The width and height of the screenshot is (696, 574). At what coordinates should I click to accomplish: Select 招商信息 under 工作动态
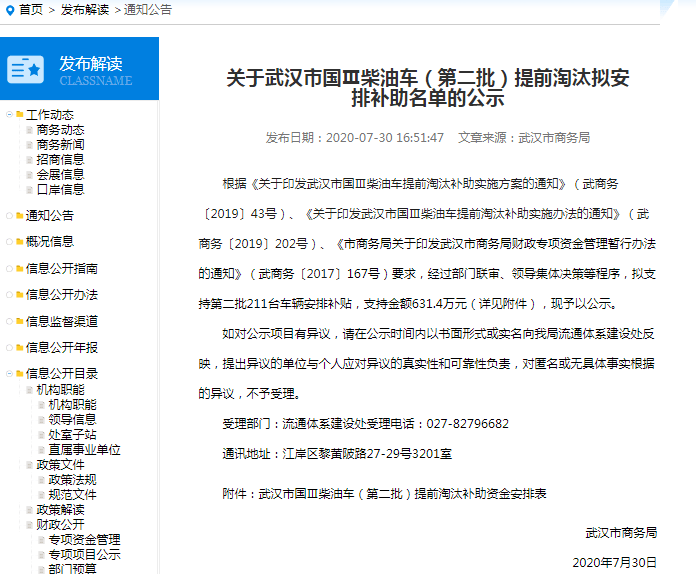(x=60, y=160)
